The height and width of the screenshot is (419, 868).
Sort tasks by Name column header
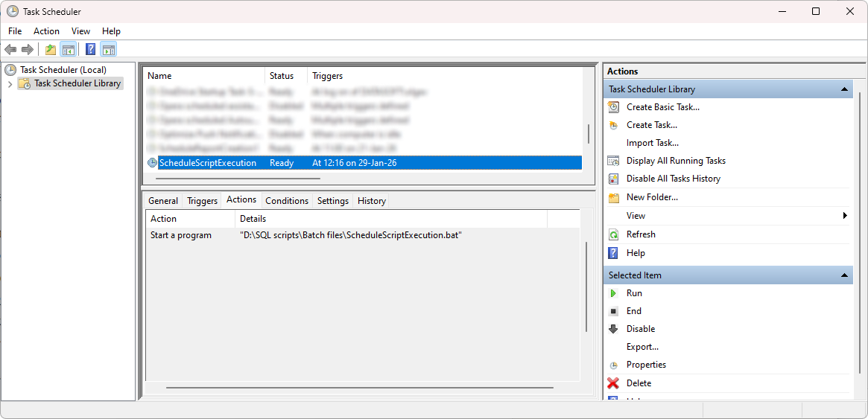click(204, 76)
